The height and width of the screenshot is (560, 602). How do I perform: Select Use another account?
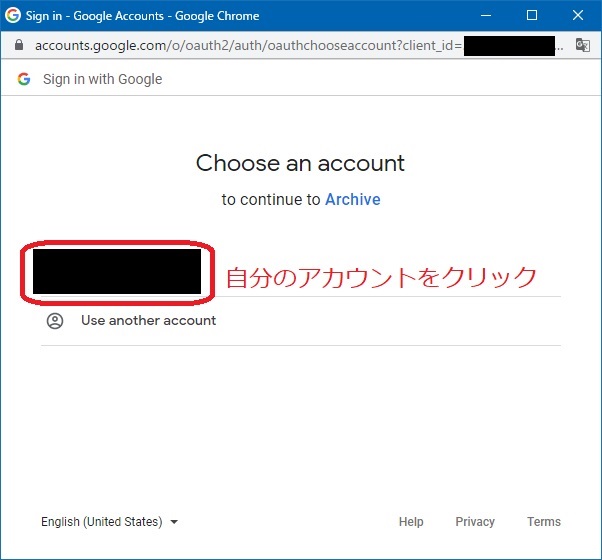(301, 321)
